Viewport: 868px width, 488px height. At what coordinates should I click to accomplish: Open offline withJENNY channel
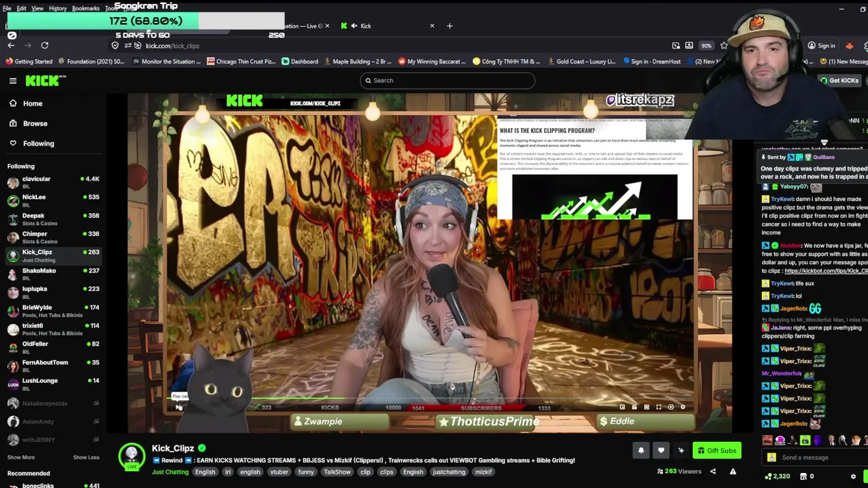54,440
